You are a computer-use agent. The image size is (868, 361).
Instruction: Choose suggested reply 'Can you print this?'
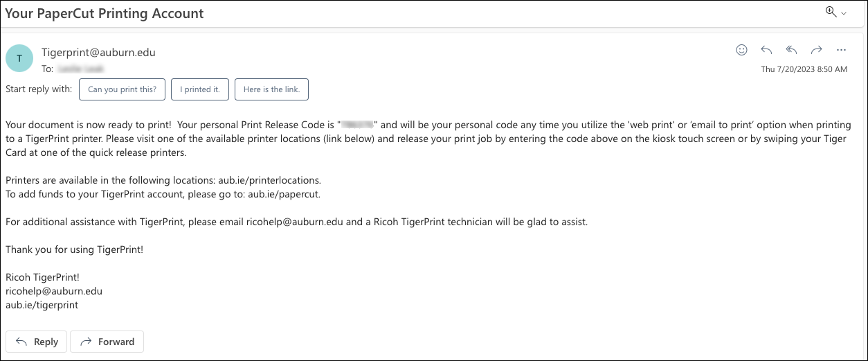pos(122,89)
